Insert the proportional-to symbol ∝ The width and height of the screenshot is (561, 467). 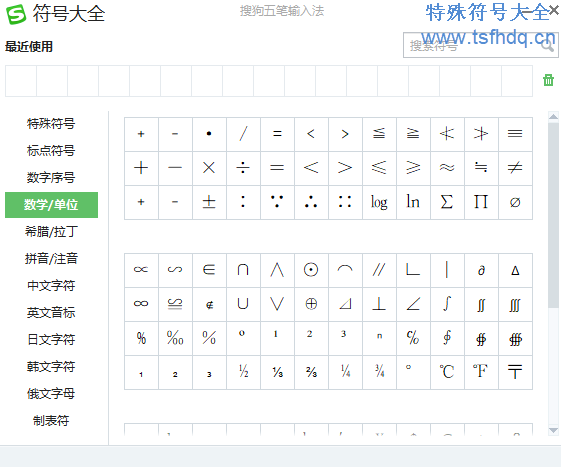tap(141, 270)
